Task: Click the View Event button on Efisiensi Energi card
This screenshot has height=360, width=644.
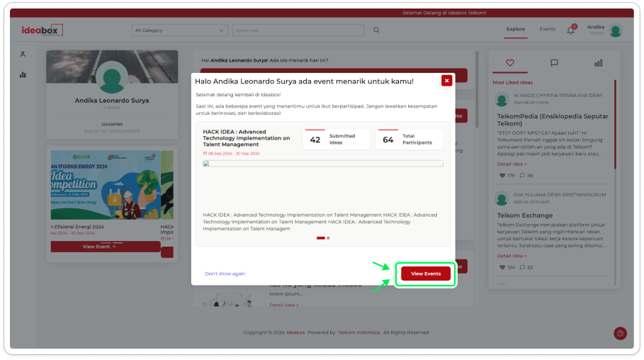Action: tap(106, 247)
